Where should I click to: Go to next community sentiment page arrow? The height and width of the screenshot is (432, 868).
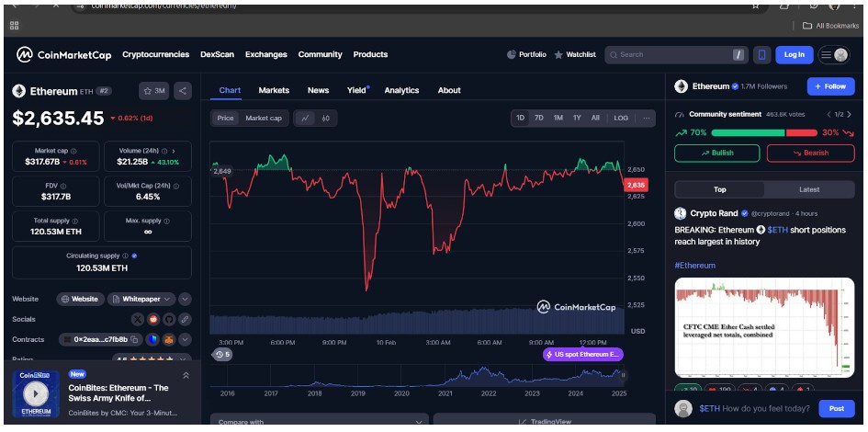[850, 115]
